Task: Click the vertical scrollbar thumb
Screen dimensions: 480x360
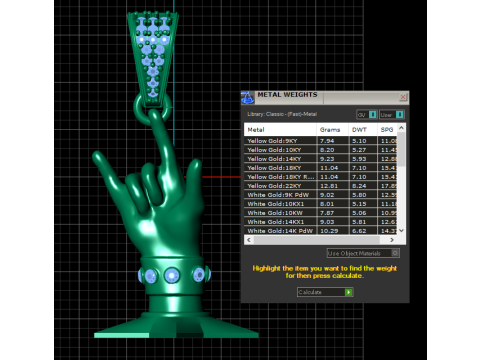Action: (401, 149)
